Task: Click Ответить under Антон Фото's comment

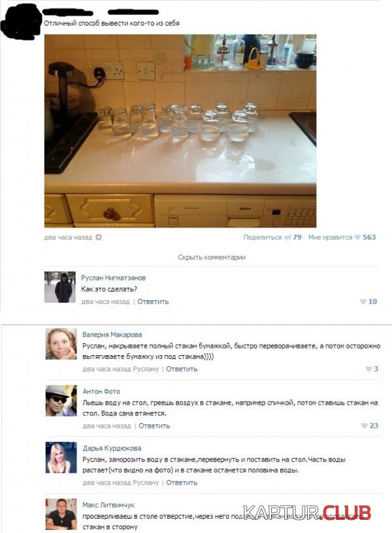Action: click(154, 426)
